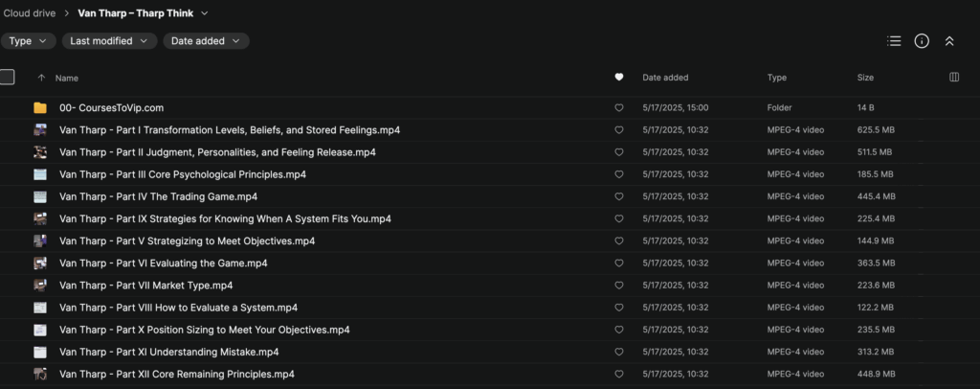Click the favorites heart column header
This screenshot has height=389, width=980.
(x=619, y=78)
